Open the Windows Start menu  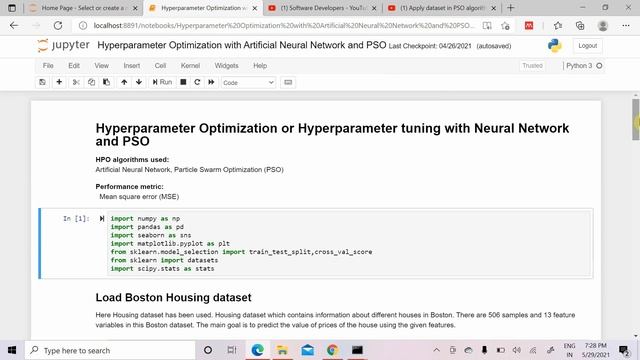pos(12,350)
